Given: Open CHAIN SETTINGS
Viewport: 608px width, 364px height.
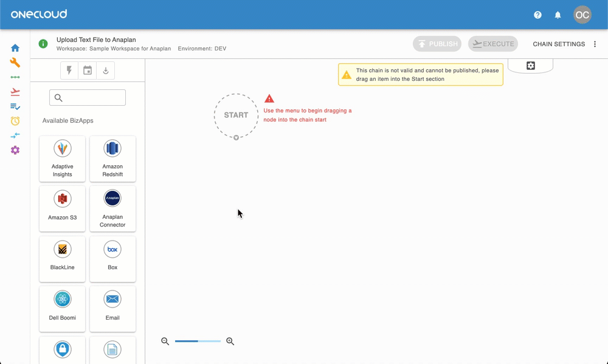Looking at the screenshot, I should (559, 44).
